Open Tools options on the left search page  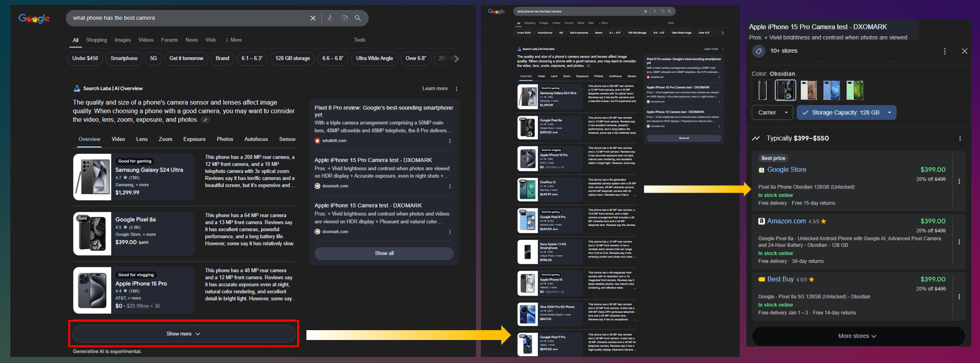tap(359, 40)
